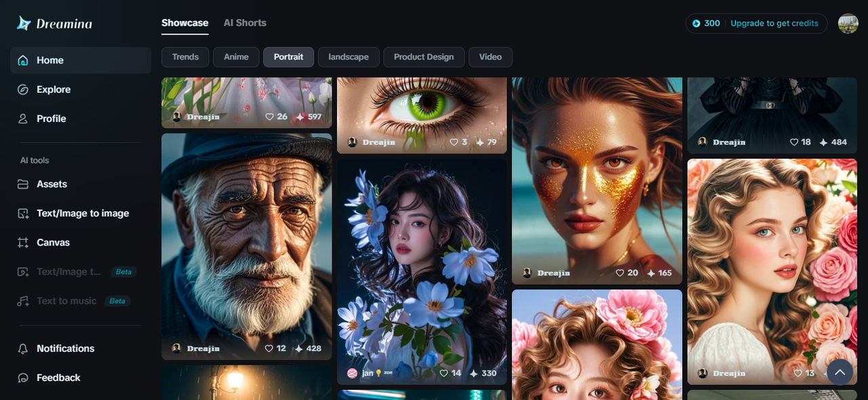The width and height of the screenshot is (868, 400).
Task: Click the scroll-to-top arrow button
Action: [x=840, y=372]
